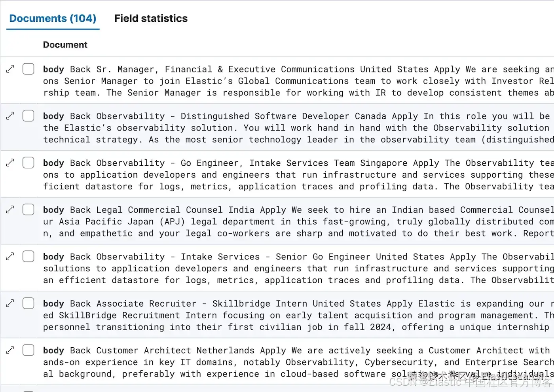
Task: Open details for Senior Go Engineer document
Action: pos(10,256)
